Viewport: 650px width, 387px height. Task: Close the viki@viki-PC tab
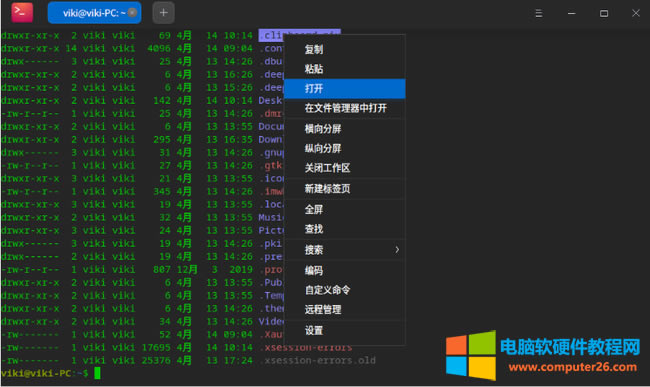pyautogui.click(x=132, y=13)
